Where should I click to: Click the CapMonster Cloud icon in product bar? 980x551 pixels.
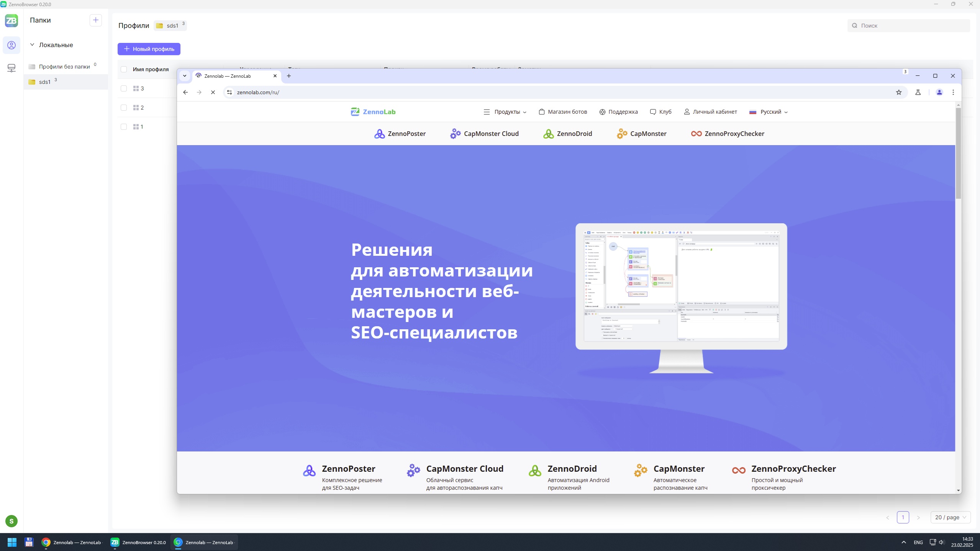455,134
